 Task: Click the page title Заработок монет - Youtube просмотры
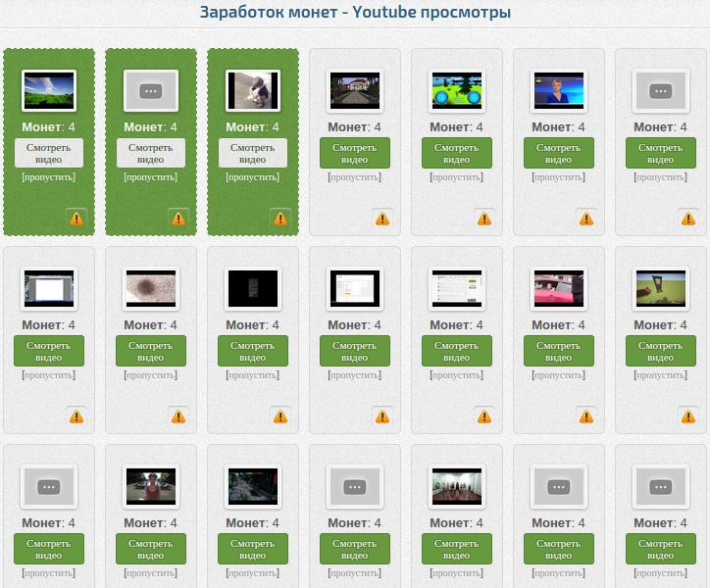(355, 12)
